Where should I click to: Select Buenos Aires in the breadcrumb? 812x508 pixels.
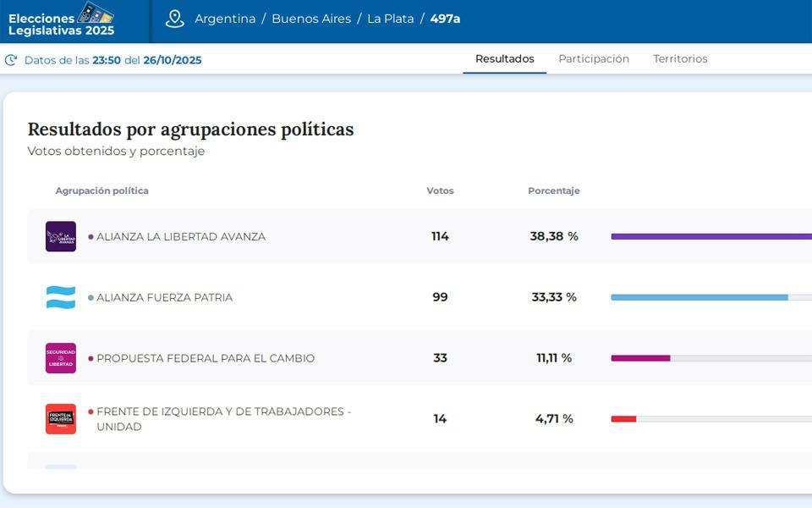click(311, 19)
